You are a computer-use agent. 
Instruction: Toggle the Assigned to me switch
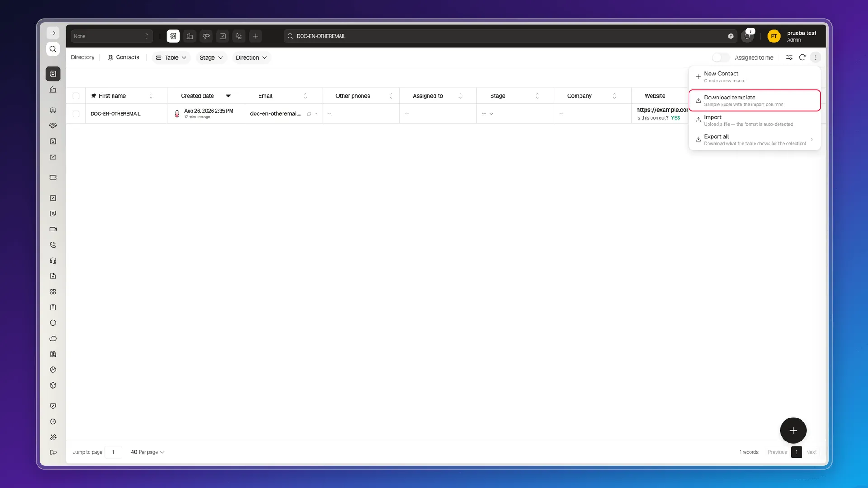pyautogui.click(x=721, y=57)
